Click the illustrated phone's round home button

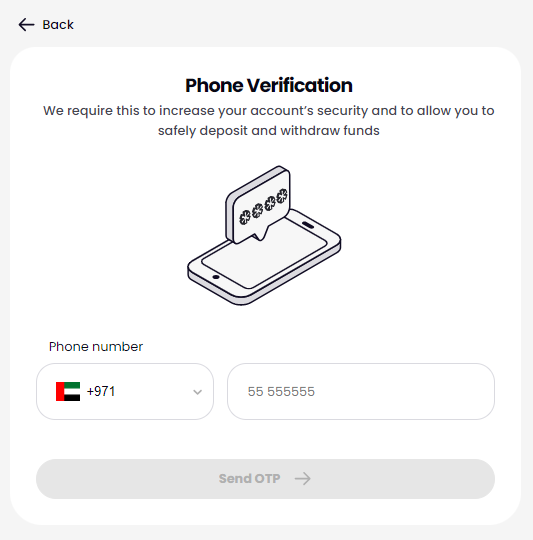[216, 277]
